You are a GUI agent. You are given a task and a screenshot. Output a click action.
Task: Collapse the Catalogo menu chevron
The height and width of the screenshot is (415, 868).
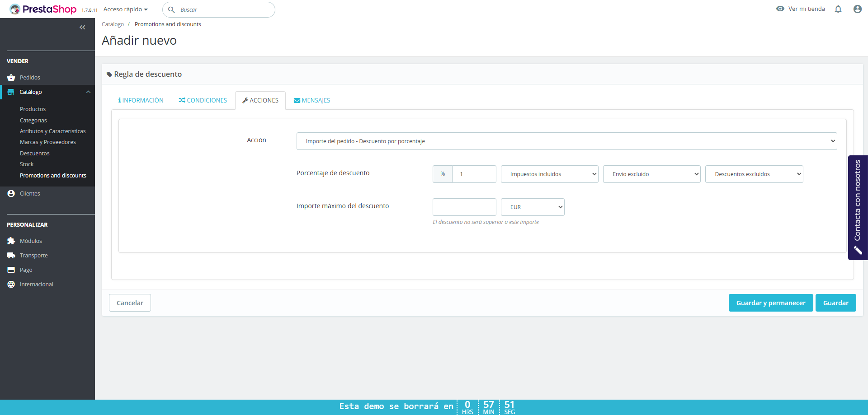tap(88, 92)
